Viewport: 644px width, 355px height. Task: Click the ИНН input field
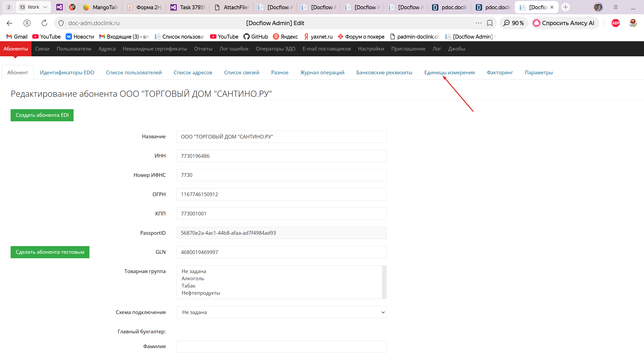pyautogui.click(x=281, y=156)
